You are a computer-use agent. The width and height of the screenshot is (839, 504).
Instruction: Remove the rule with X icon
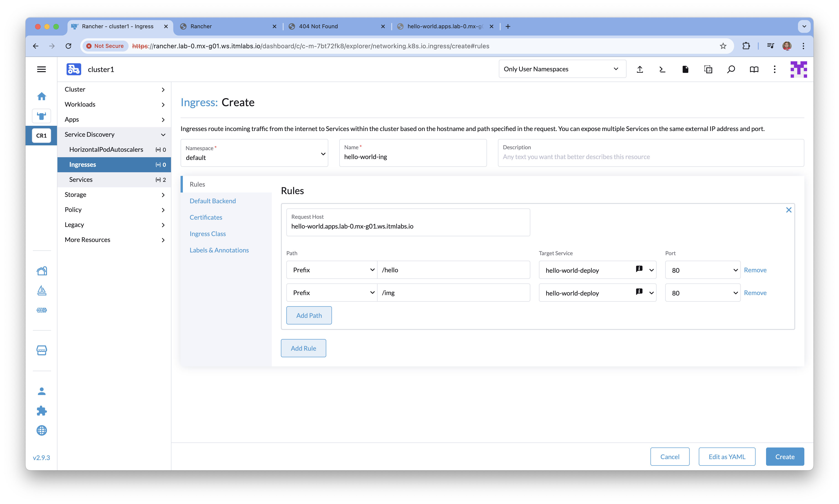pyautogui.click(x=789, y=210)
